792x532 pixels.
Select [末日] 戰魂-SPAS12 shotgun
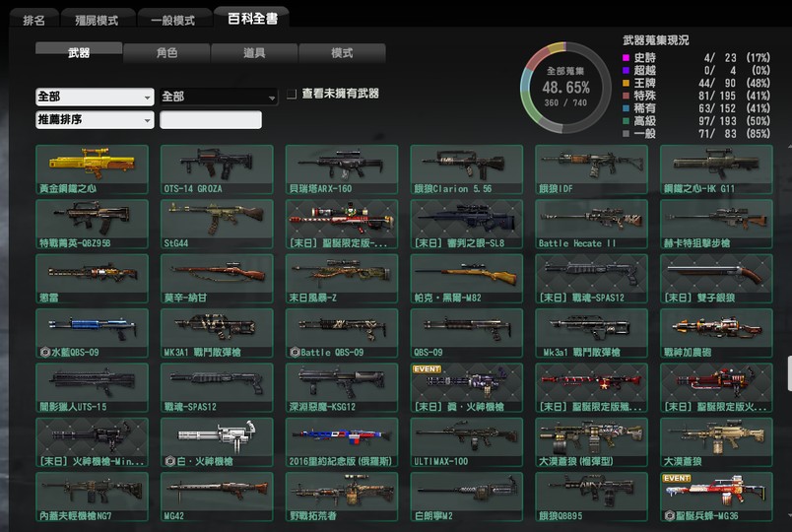pyautogui.click(x=591, y=279)
